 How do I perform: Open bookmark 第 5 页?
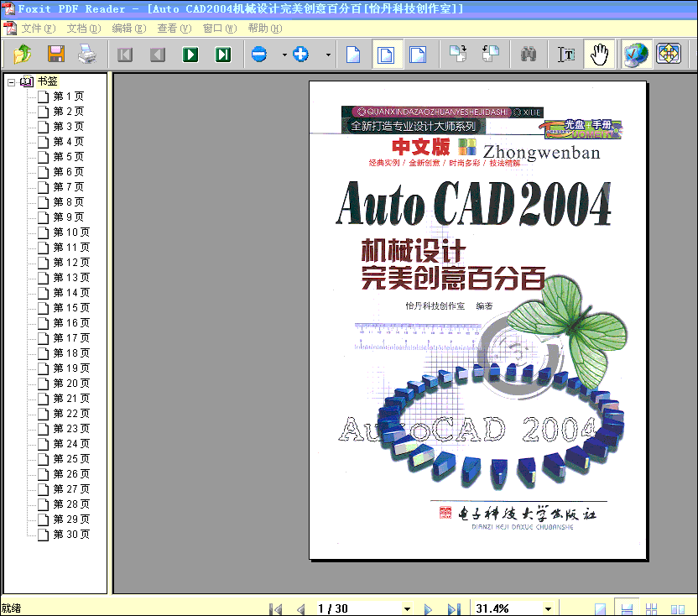pyautogui.click(x=69, y=157)
